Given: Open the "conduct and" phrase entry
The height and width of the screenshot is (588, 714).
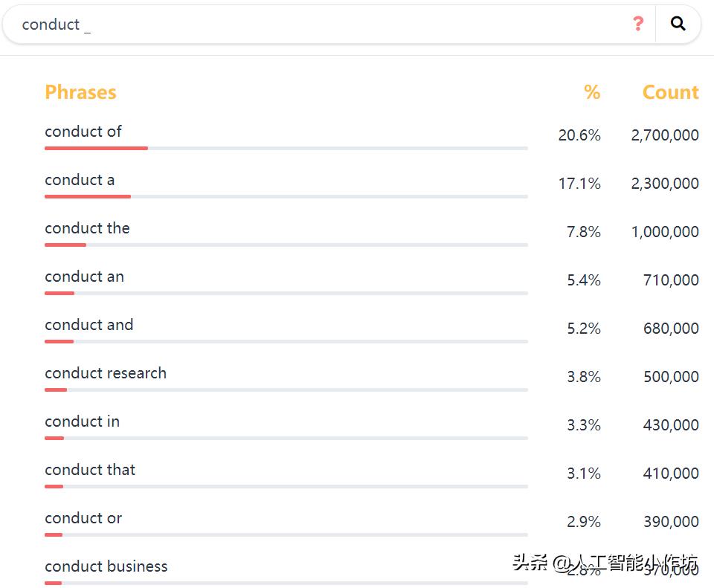Looking at the screenshot, I should 89,325.
